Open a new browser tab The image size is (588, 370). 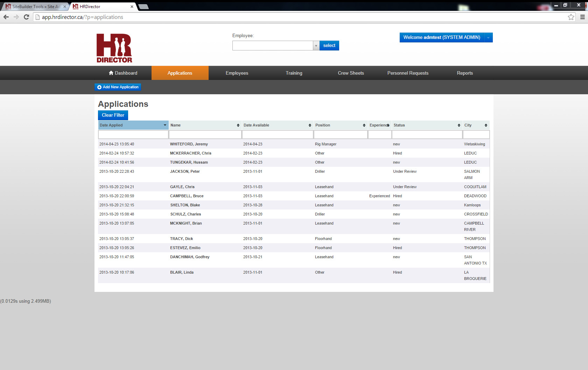[x=143, y=7]
